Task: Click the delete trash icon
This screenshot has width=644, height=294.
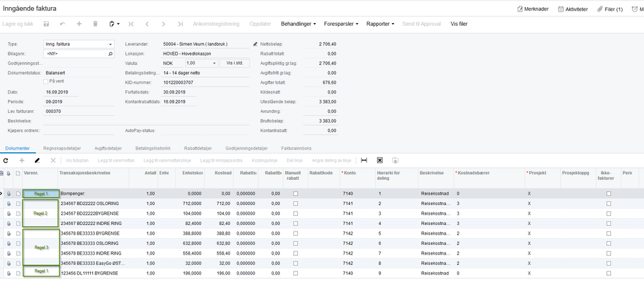Action: click(x=95, y=24)
